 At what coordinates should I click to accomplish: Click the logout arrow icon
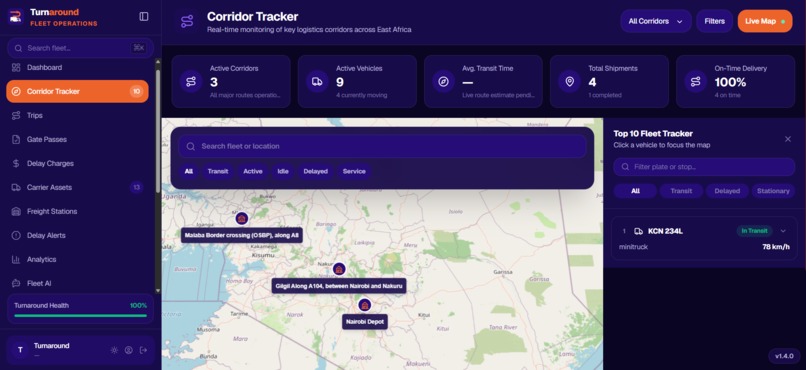[x=143, y=350]
